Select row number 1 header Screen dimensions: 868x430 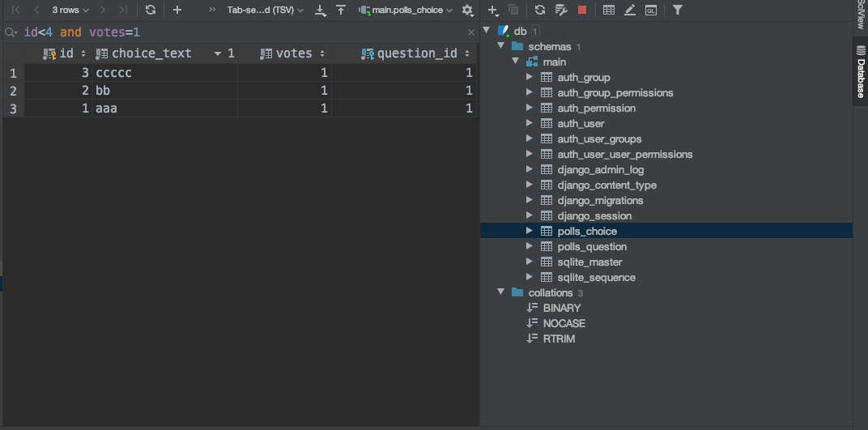[x=13, y=73]
